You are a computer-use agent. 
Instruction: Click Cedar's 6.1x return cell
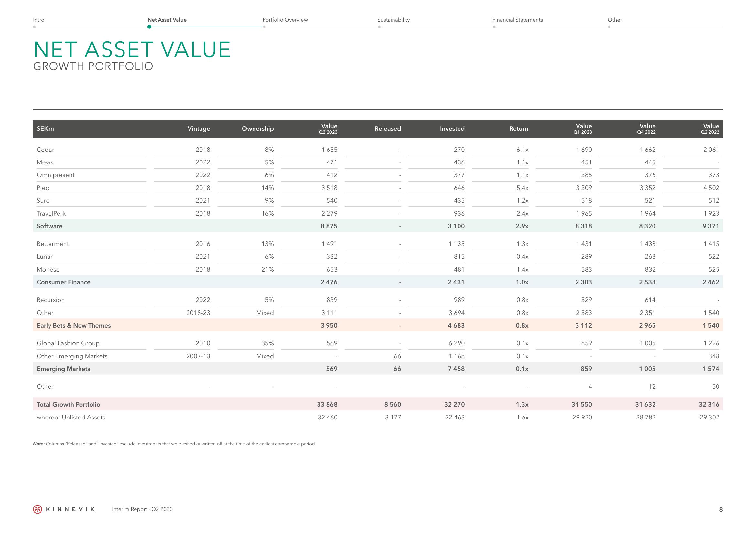coord(522,150)
